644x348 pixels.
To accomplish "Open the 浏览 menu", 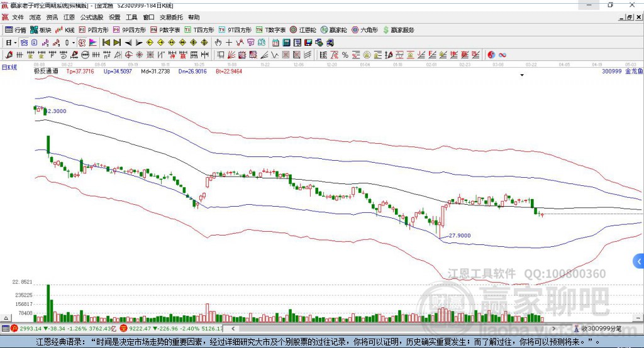I will click(35, 17).
